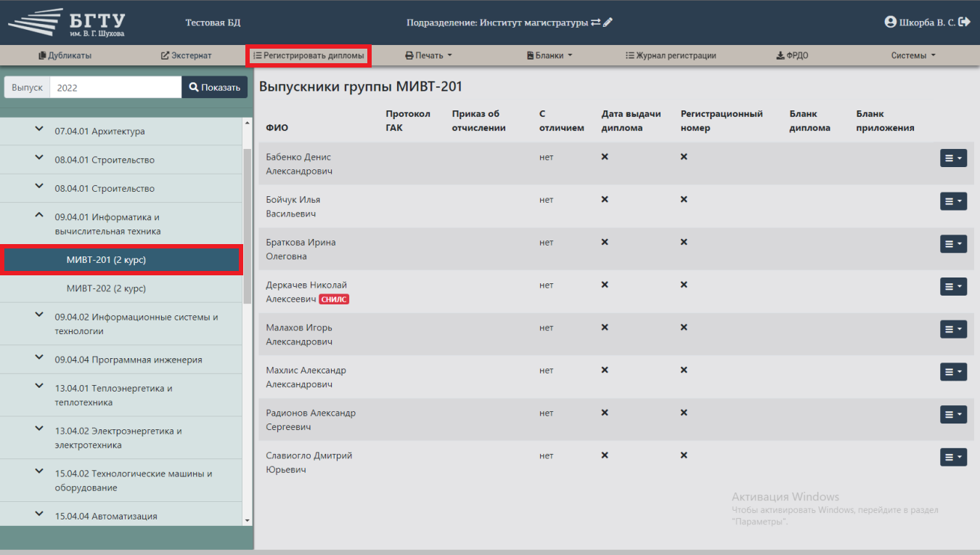Click name Бабенко Денис Александрович
This screenshot has height=555, width=980.
pos(299,164)
